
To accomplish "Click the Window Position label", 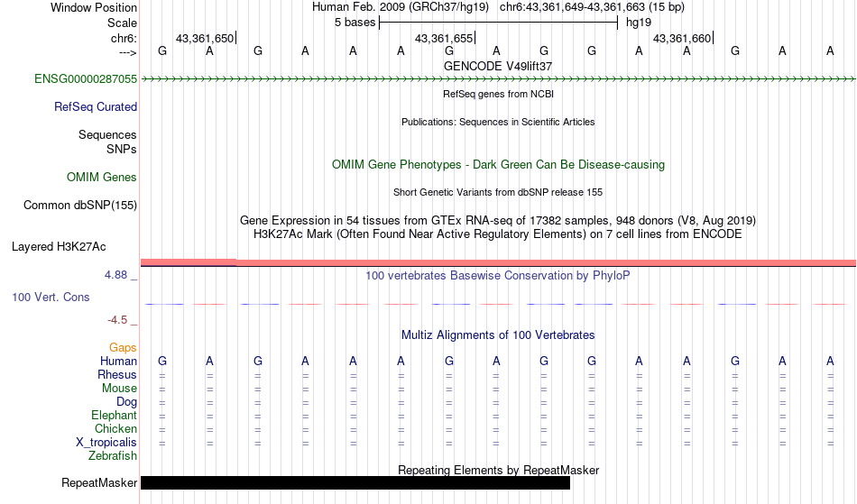I will 94,7.
